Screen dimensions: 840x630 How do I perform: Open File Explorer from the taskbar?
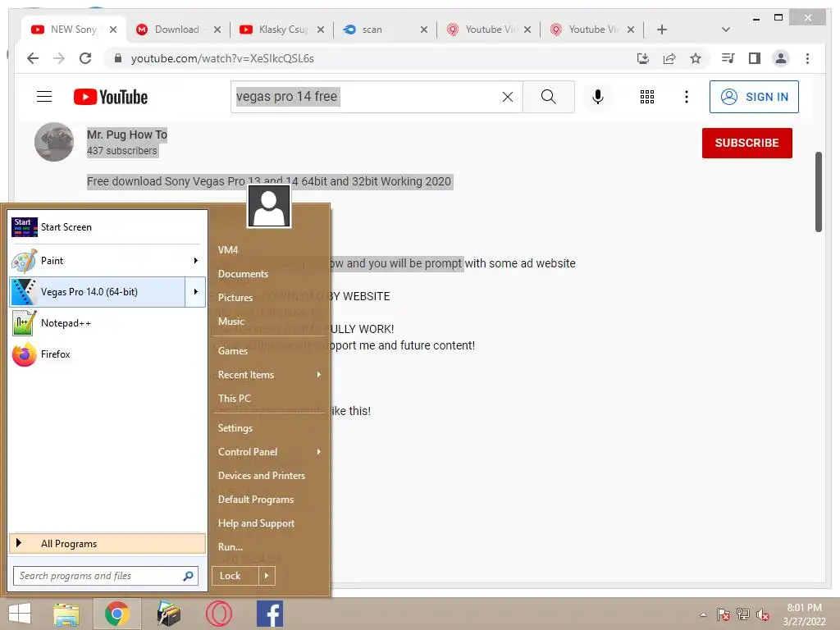coord(66,614)
